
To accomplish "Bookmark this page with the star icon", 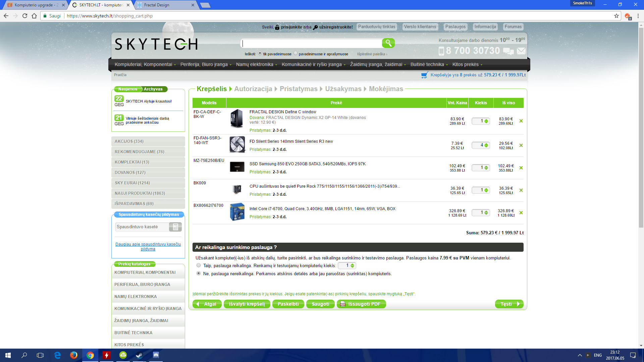I will click(616, 16).
